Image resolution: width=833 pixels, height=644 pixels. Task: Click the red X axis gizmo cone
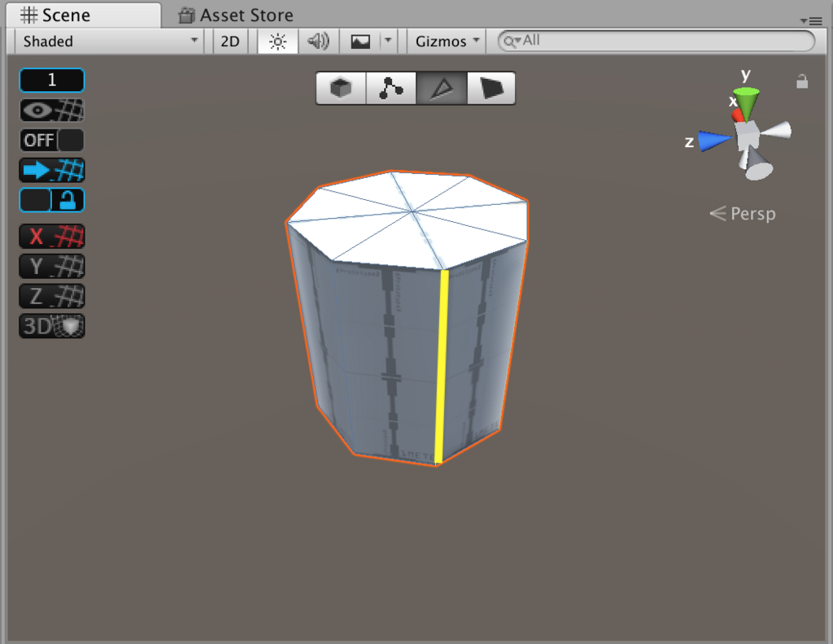[x=737, y=115]
